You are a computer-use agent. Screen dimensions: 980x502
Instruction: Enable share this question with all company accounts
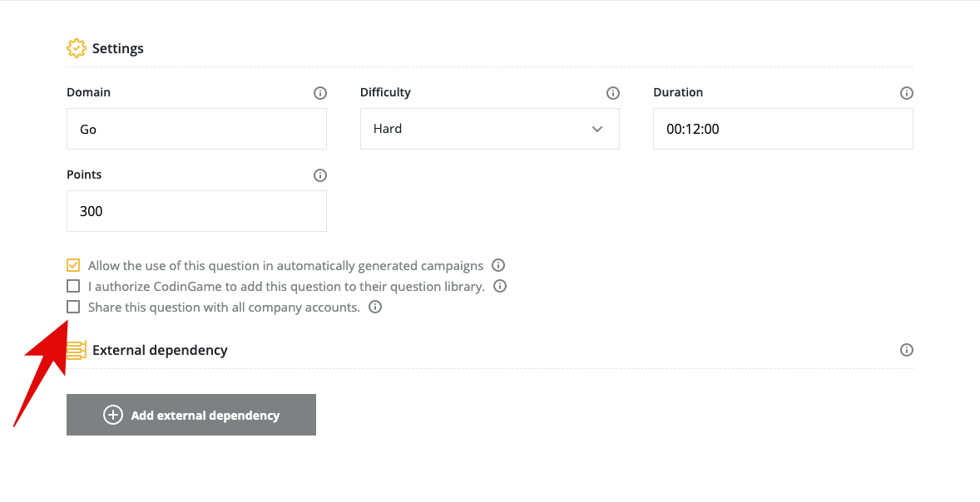[73, 308]
